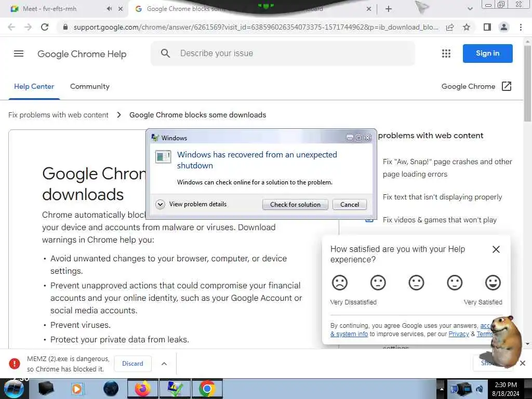Open Fix videos & games that won't play
The image size is (532, 399).
[440, 220]
